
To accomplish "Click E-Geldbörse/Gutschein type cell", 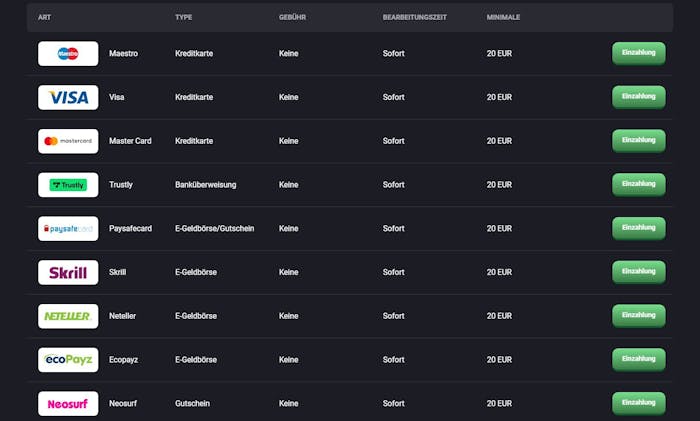I will (x=214, y=229).
